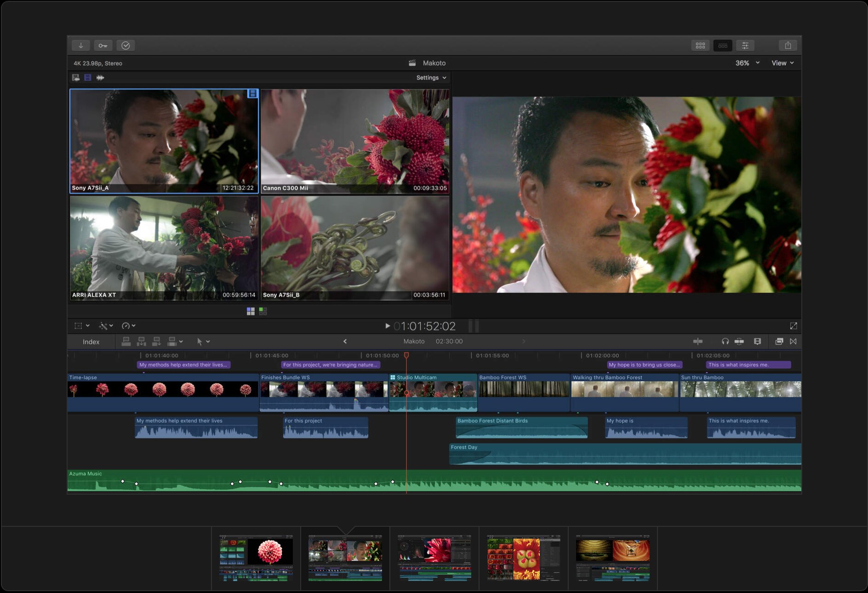The image size is (868, 593).
Task: Enable video-only angle switching mode
Action: point(87,78)
